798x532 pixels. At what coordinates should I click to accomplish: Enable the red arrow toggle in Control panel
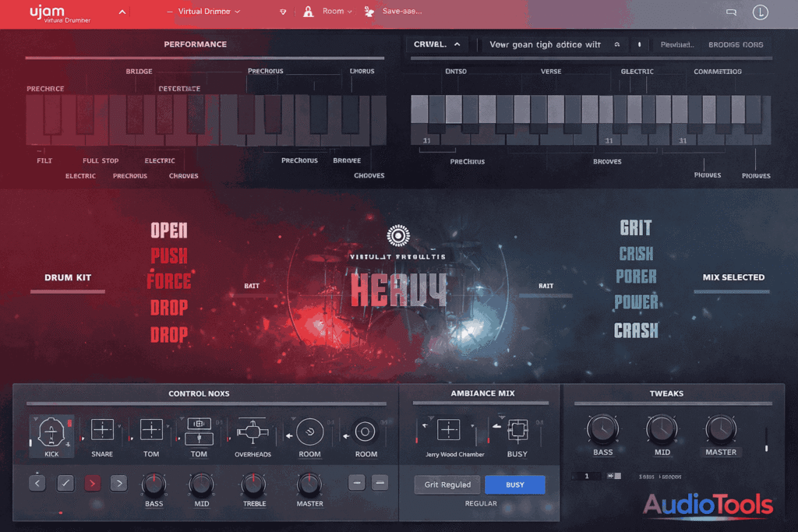92,483
